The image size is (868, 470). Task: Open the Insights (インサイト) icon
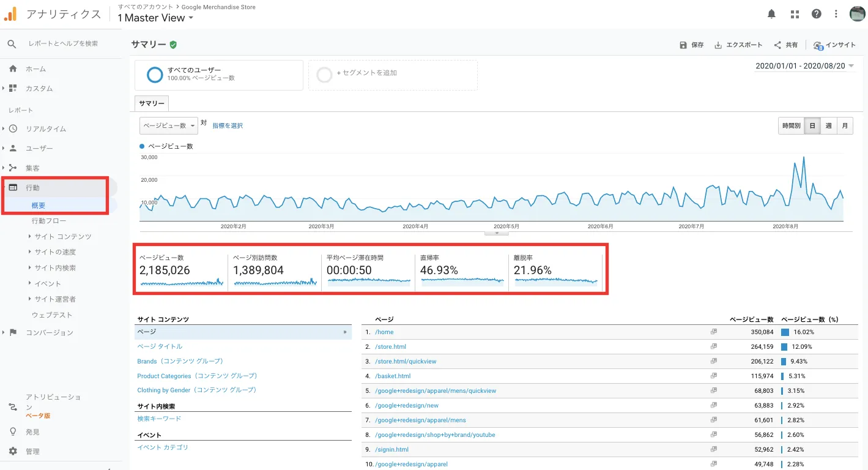point(818,45)
